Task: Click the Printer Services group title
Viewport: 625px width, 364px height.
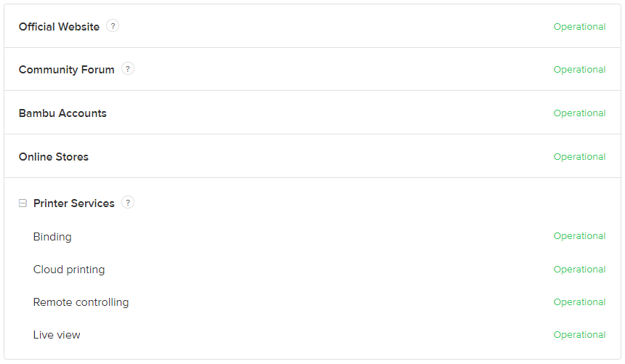Action: 74,203
